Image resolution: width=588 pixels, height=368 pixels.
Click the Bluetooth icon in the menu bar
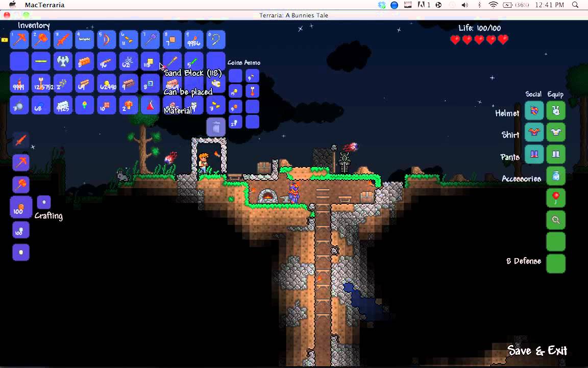(x=479, y=5)
